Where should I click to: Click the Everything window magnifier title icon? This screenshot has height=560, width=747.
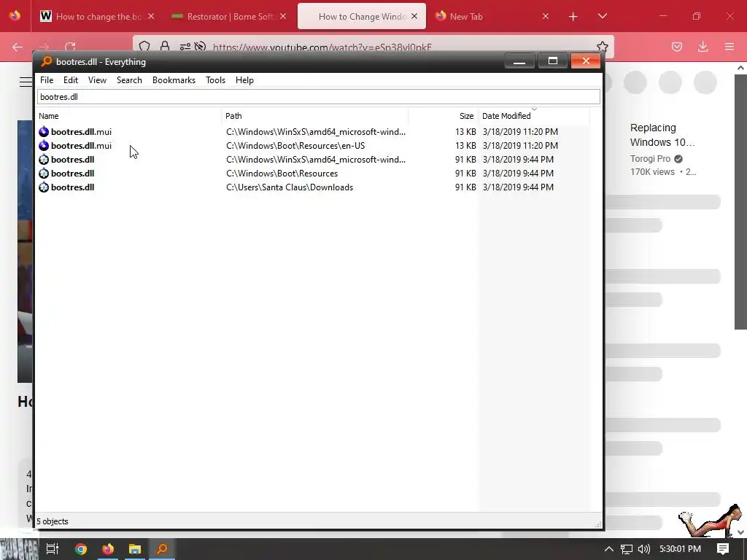[x=46, y=61]
